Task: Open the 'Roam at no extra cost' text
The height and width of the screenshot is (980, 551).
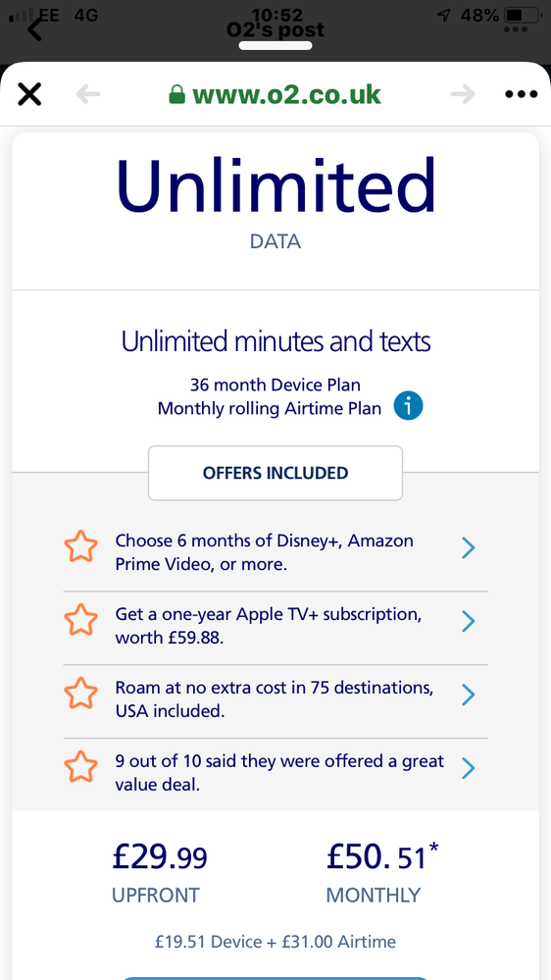Action: point(275,699)
